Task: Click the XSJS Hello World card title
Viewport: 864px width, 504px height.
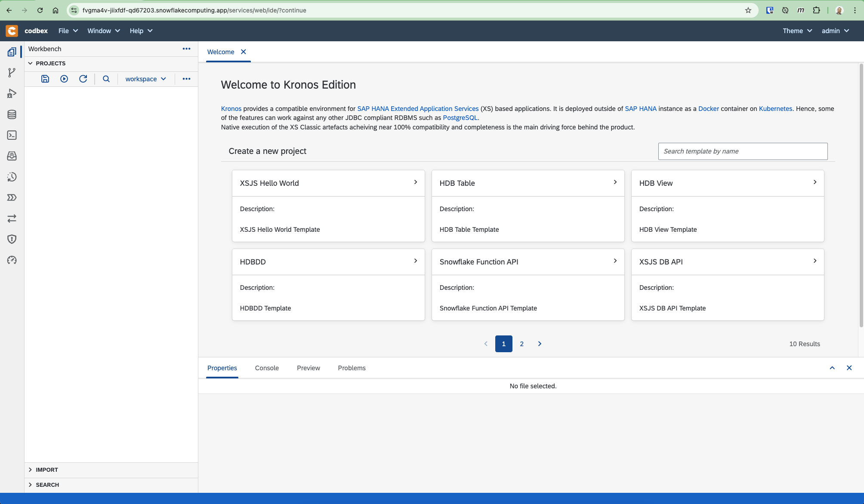Action: point(269,183)
